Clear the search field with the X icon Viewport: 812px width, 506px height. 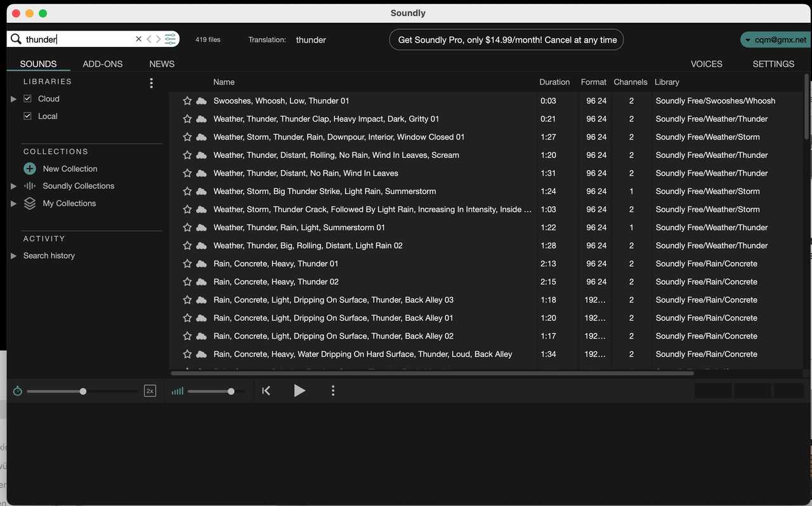(138, 39)
